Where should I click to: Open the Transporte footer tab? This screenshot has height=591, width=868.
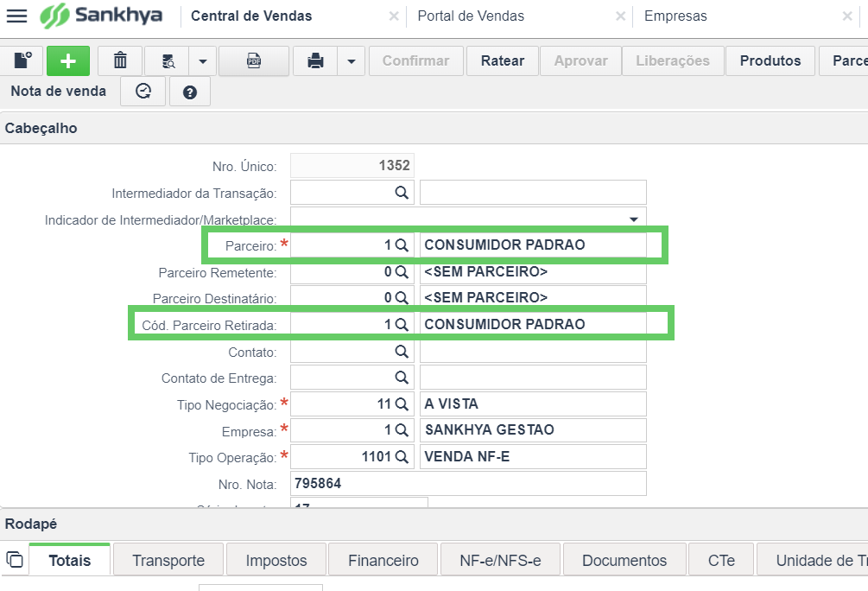coord(168,560)
